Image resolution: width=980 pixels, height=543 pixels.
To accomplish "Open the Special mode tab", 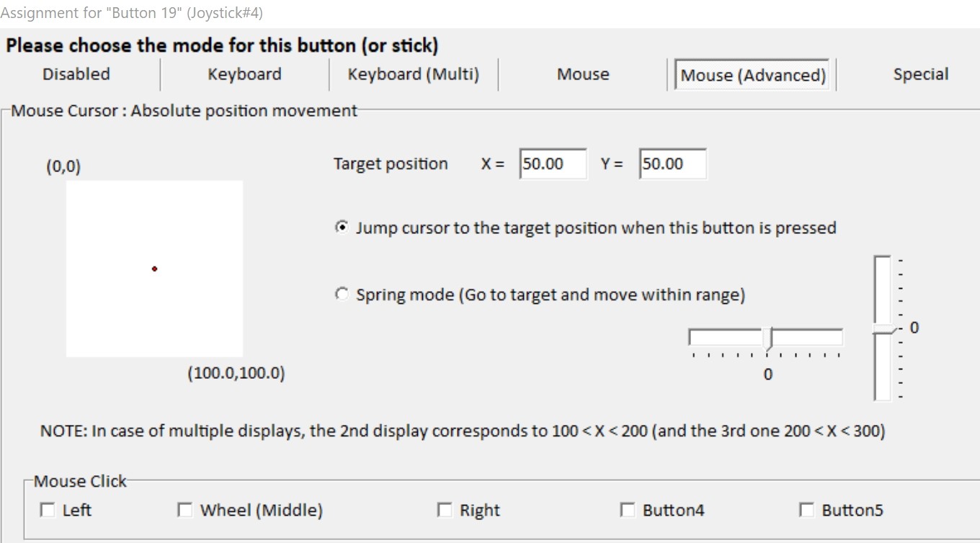I will 920,74.
